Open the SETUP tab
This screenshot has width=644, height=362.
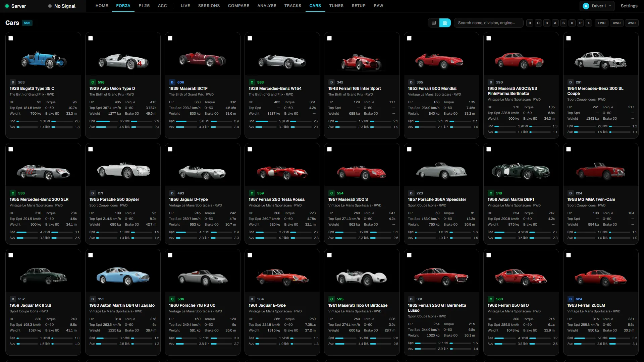pos(359,6)
